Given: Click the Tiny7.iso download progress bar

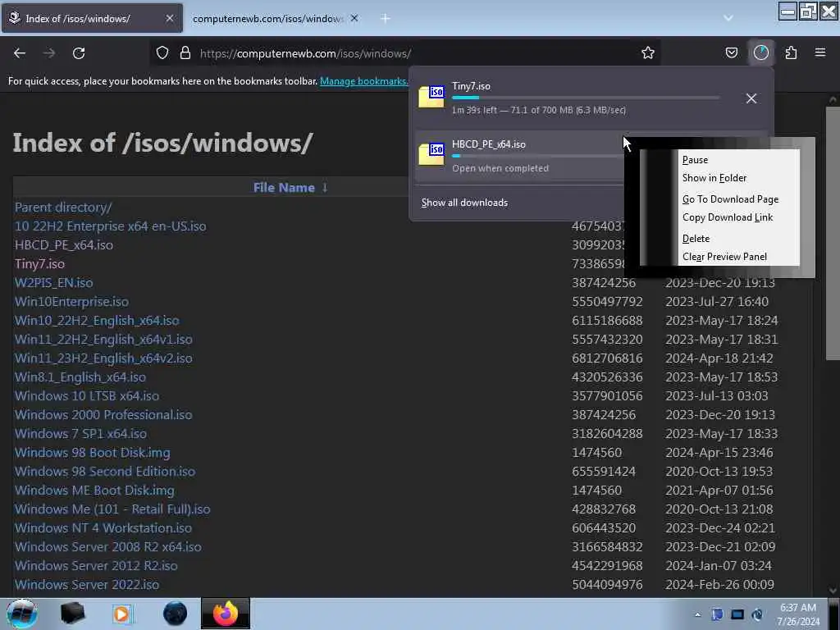Looking at the screenshot, I should 585,98.
